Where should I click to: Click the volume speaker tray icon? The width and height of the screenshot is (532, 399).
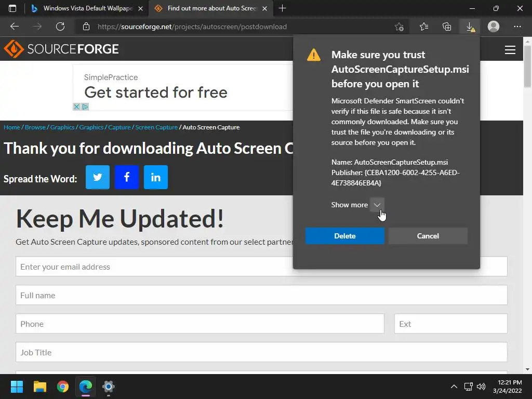coord(481,387)
